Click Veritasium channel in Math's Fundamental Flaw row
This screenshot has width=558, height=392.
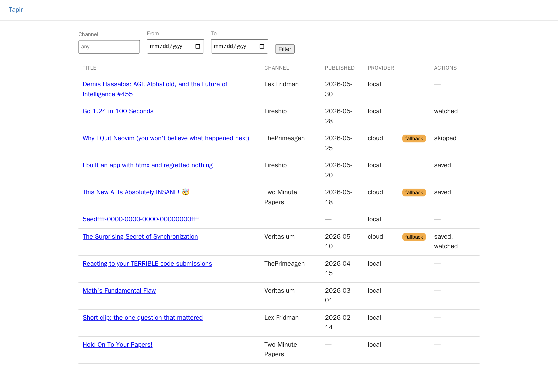[279, 290]
